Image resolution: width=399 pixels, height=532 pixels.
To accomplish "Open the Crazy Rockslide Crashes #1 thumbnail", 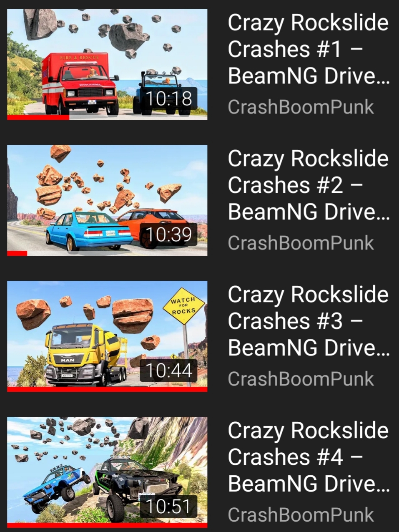I will point(107,64).
